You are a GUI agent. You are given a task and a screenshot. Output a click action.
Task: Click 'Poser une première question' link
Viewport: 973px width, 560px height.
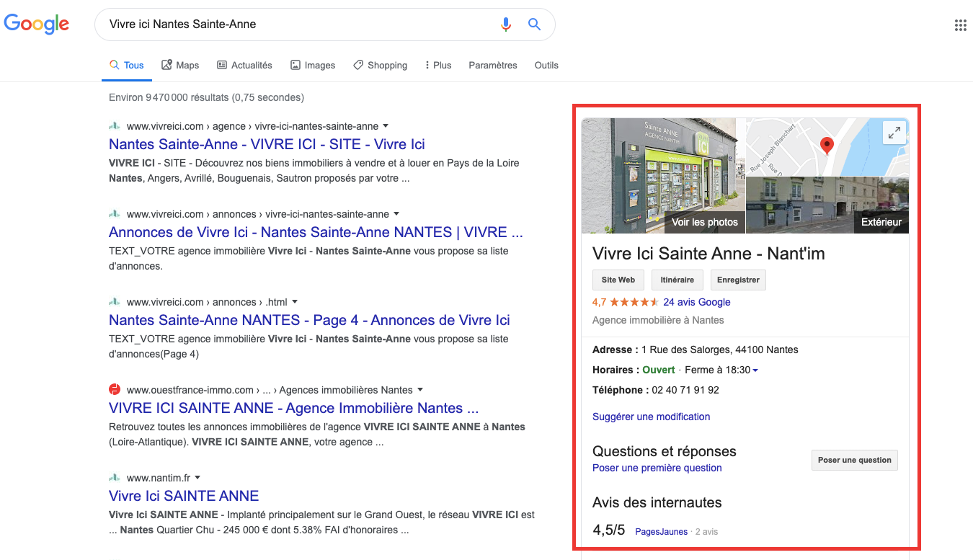pos(657,468)
